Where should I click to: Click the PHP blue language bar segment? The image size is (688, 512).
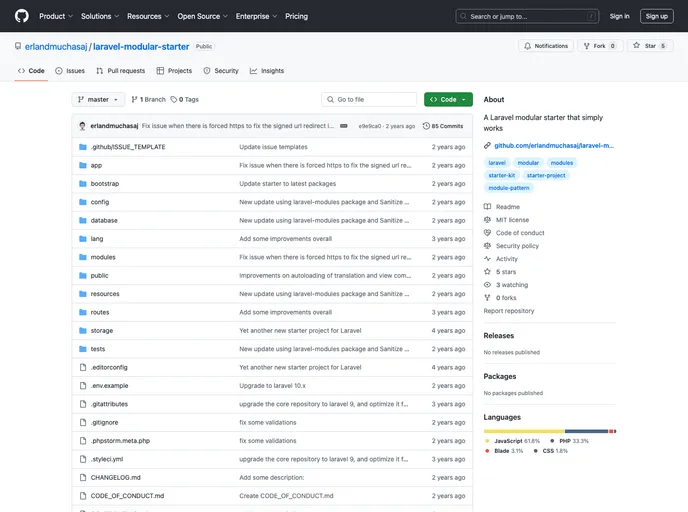pyautogui.click(x=586, y=431)
